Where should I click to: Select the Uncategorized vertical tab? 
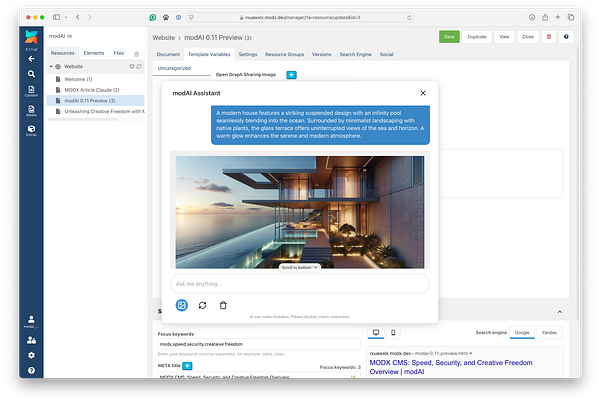coord(181,68)
